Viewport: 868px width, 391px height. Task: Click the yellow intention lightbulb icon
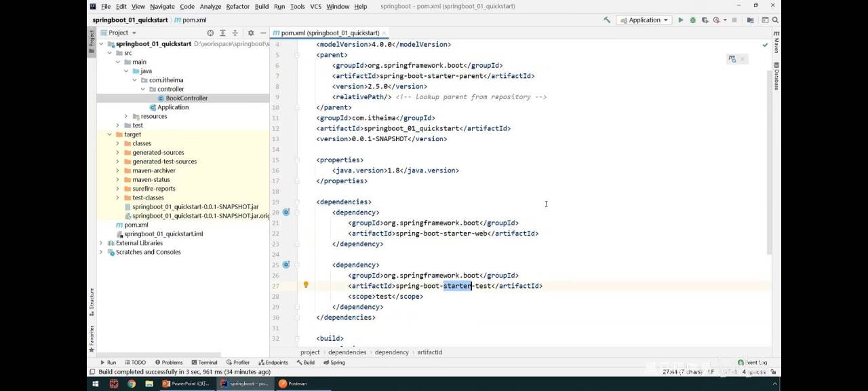pos(306,285)
